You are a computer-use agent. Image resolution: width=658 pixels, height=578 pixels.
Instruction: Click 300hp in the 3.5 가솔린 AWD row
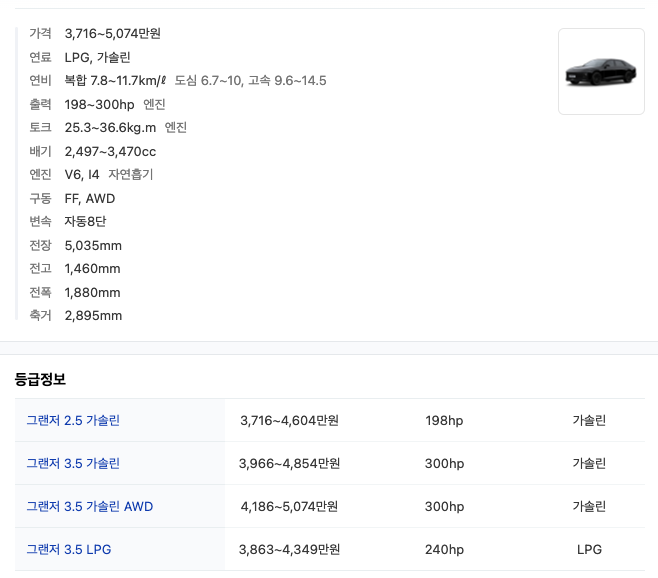click(444, 506)
